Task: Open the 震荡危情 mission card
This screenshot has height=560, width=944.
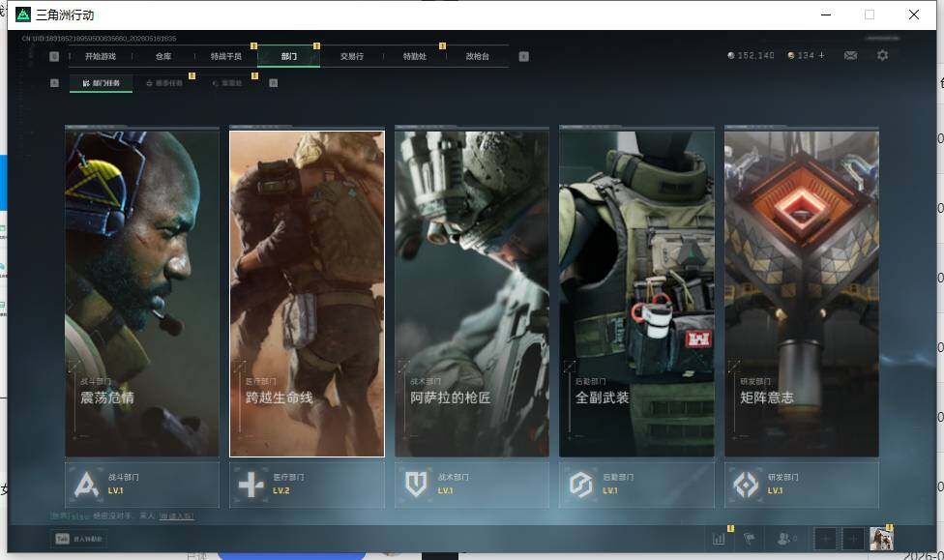Action: point(142,293)
